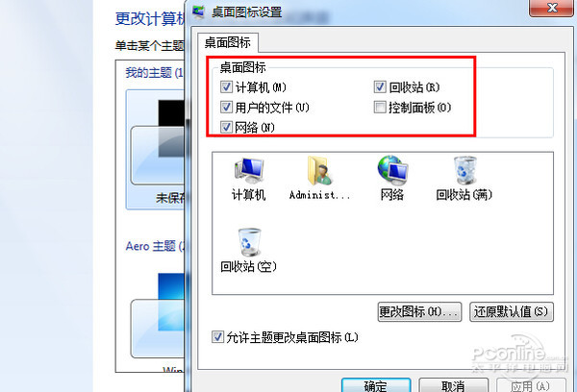Screen dimensions: 577x392
Task: Select the 回收站(空) empty recycle bin icon
Action: 249,242
